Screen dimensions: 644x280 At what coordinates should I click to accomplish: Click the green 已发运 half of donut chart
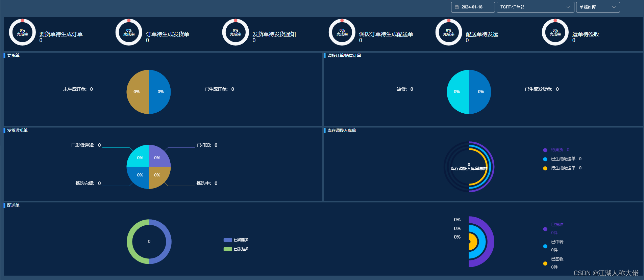[x=129, y=242]
